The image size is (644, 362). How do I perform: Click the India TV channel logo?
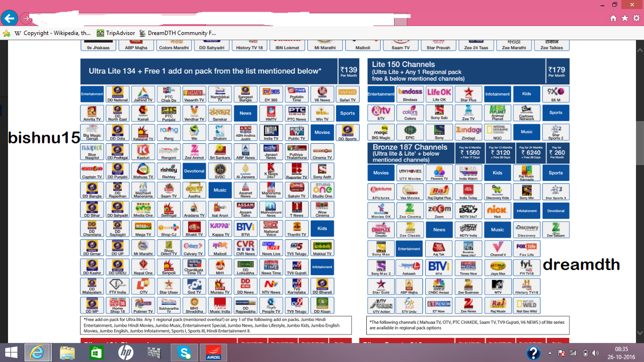271,132
